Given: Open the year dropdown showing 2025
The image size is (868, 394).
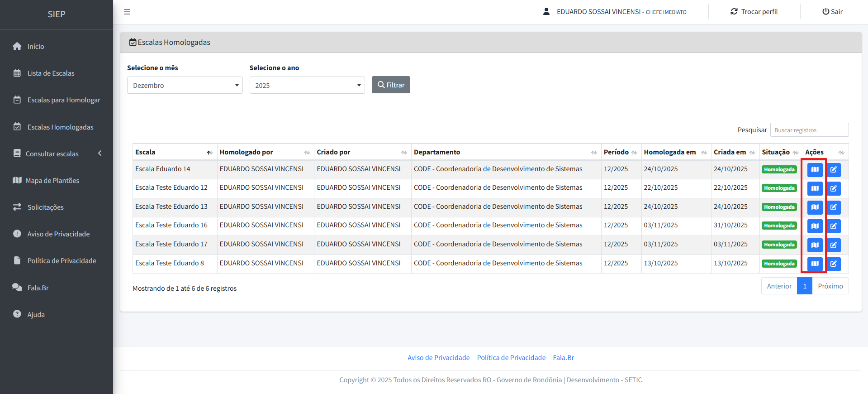Looking at the screenshot, I should pos(307,85).
